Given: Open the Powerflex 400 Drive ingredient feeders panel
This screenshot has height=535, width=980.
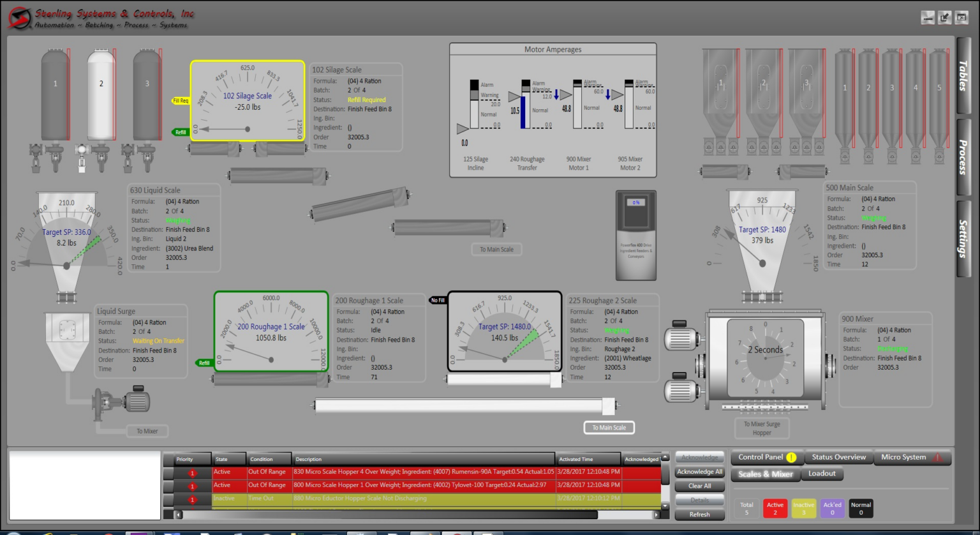Looking at the screenshot, I should coord(635,235).
